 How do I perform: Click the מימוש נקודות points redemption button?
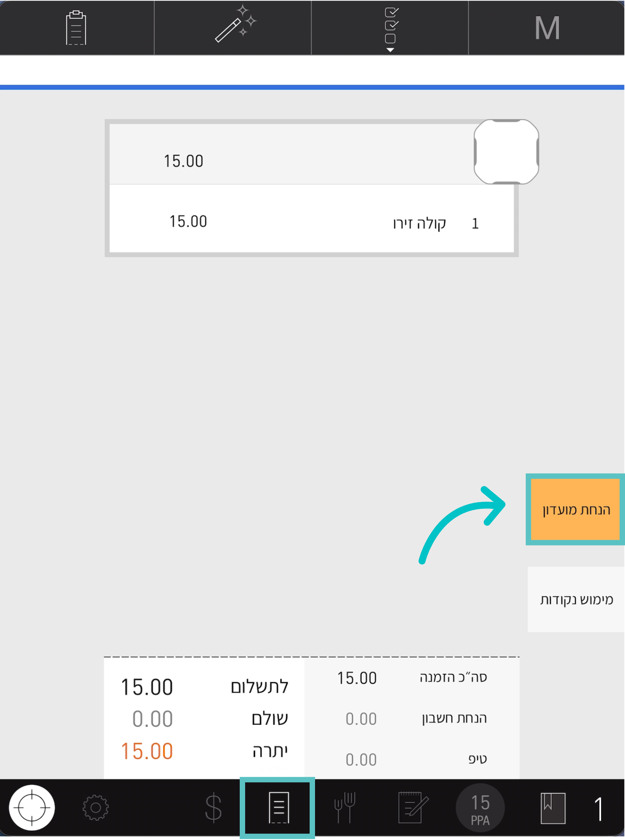(576, 600)
